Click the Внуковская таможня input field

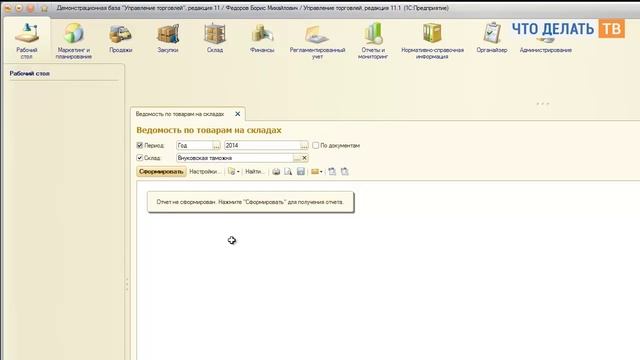[x=235, y=158]
